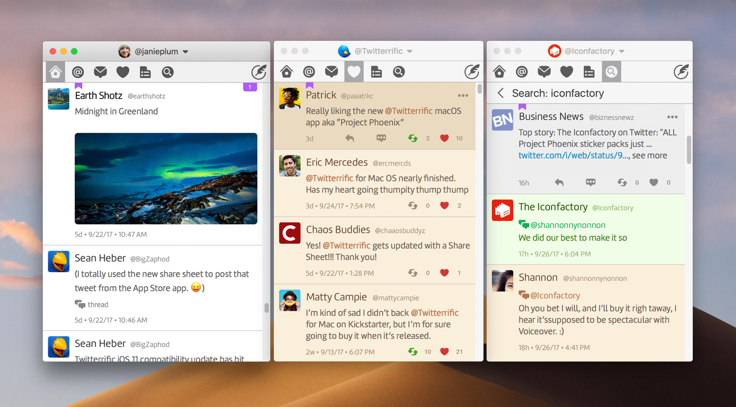This screenshot has height=407, width=736.
Task: Open Shannon's profile avatar
Action: tap(502, 281)
